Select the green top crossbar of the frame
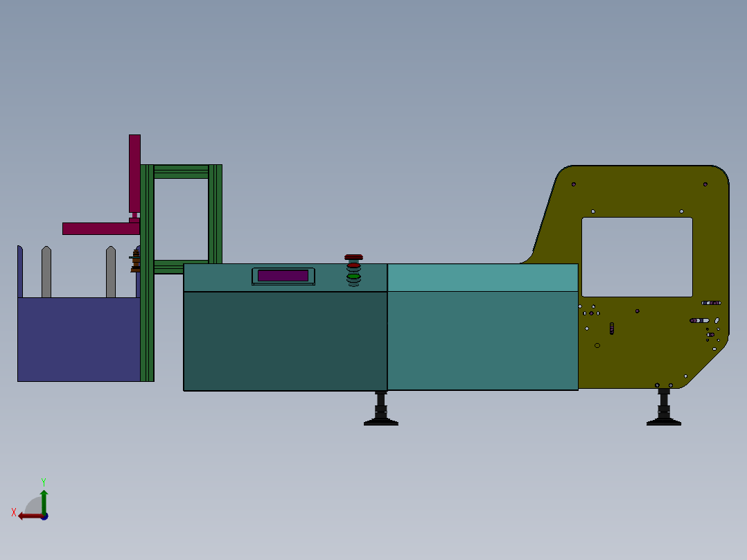This screenshot has width=747, height=560. [181, 172]
